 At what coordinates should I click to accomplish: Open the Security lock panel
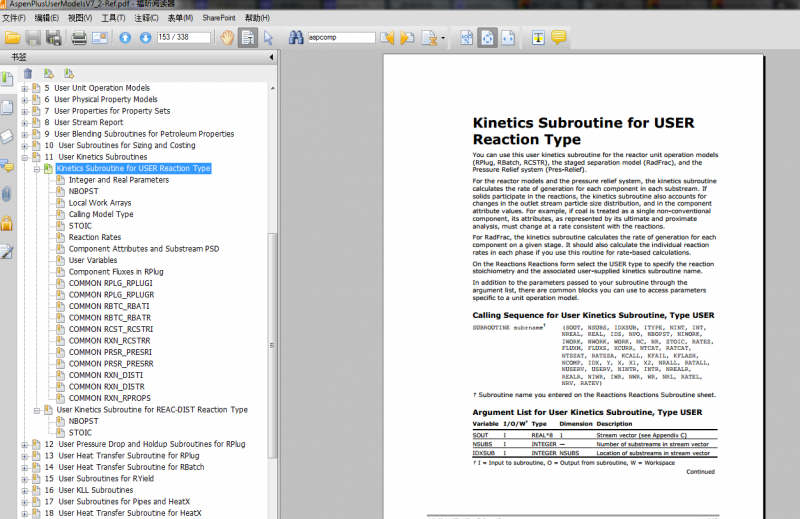(7, 223)
